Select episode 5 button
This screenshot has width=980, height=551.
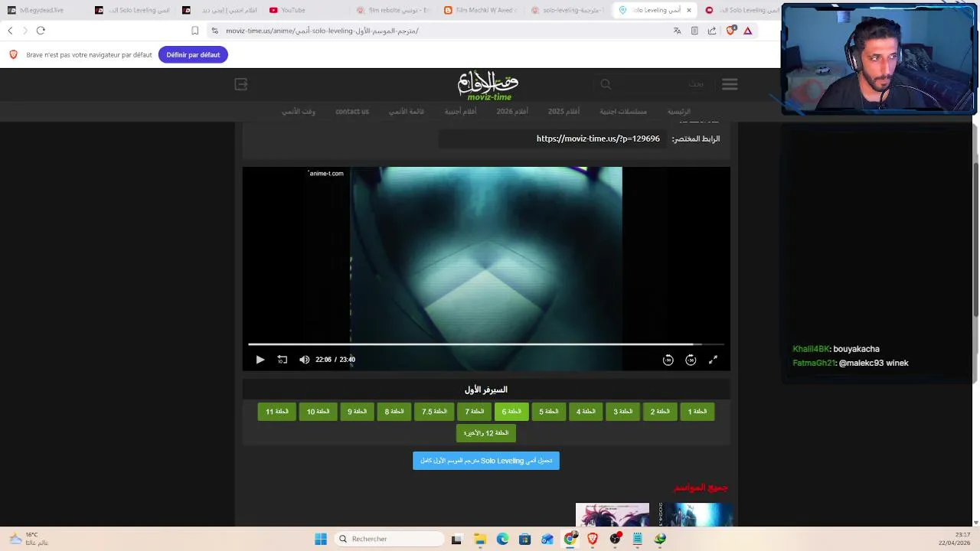(x=548, y=412)
